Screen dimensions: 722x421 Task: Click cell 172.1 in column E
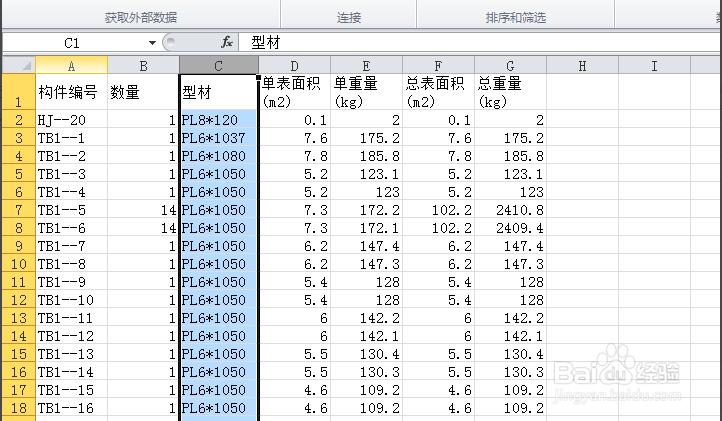pyautogui.click(x=367, y=228)
